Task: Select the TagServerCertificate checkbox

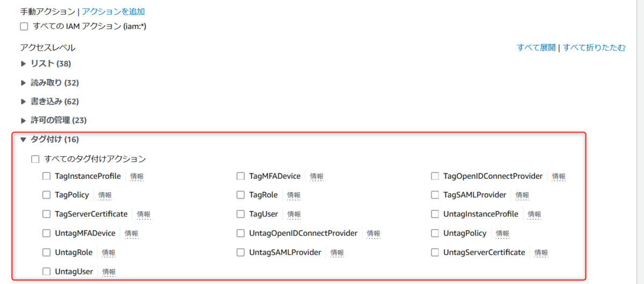Action: click(x=47, y=214)
